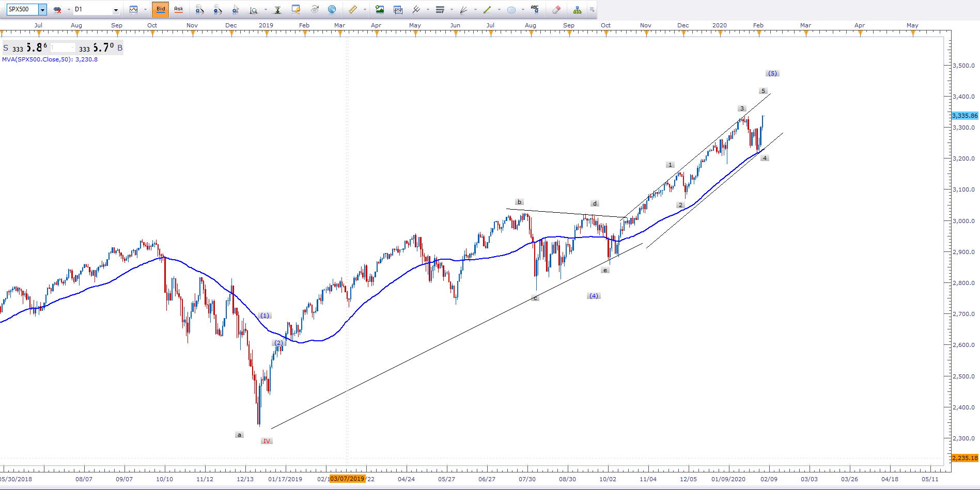
Task: Select the eraser tool
Action: pyautogui.click(x=556, y=9)
